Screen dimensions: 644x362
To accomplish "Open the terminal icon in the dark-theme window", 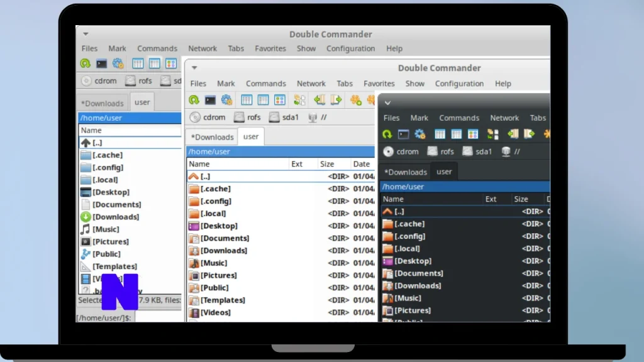I will pos(403,134).
